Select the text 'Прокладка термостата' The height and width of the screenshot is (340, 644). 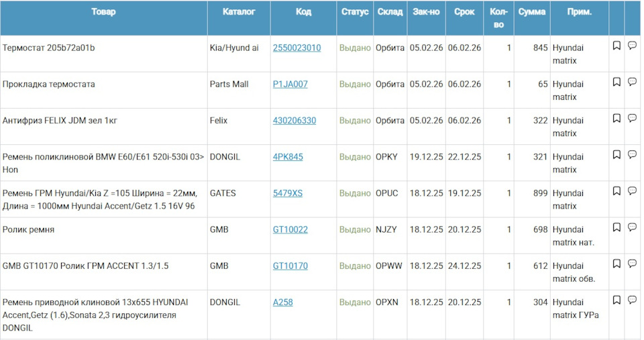click(x=48, y=84)
